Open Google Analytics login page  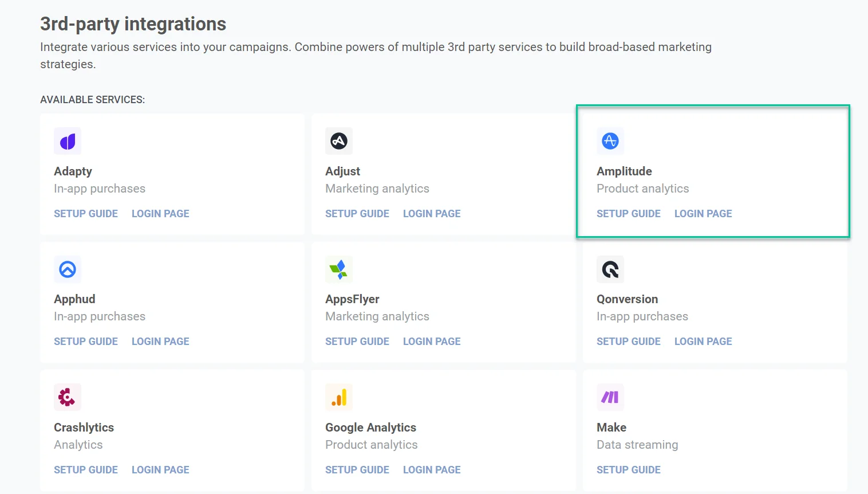click(431, 470)
